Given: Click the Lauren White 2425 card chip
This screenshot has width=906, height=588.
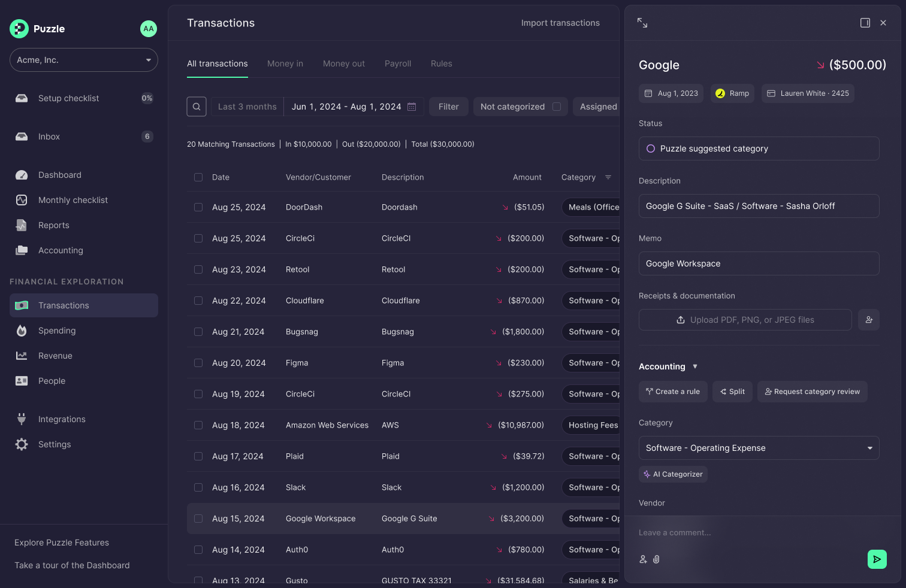Looking at the screenshot, I should [808, 93].
